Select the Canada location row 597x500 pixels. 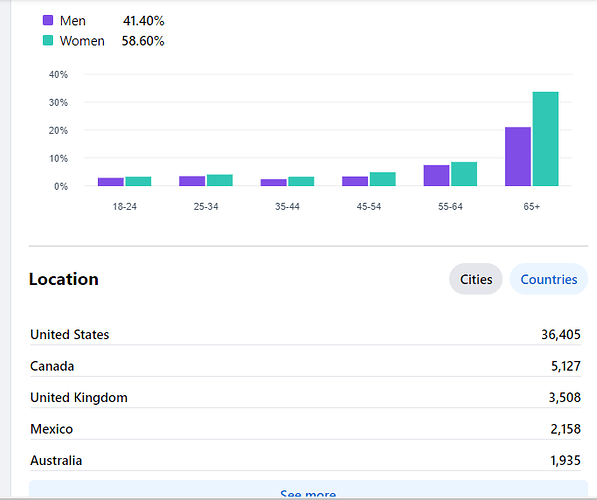(x=305, y=366)
